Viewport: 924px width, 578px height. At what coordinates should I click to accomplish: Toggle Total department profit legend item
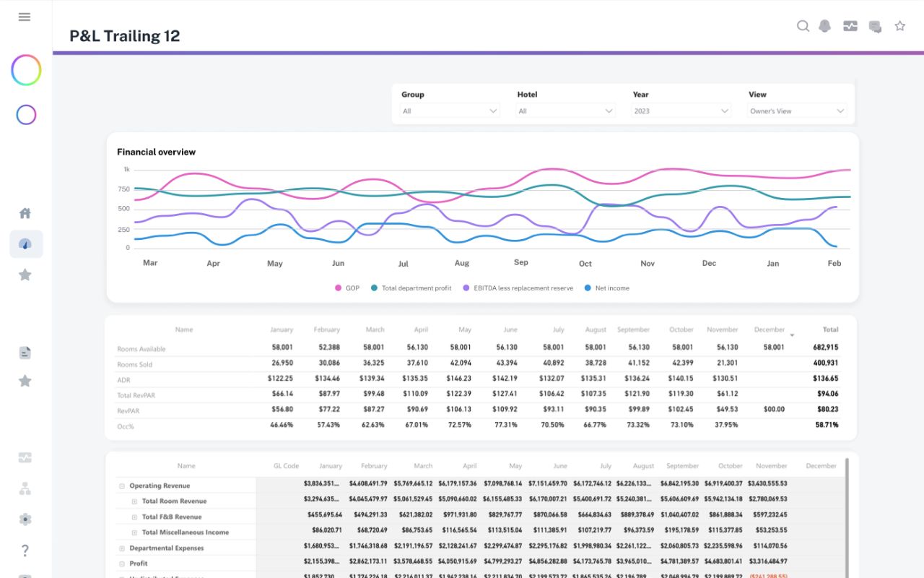tap(411, 288)
